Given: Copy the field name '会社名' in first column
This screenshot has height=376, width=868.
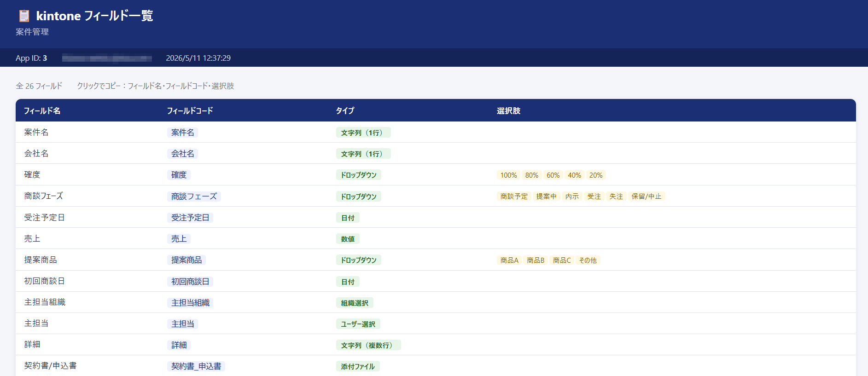Looking at the screenshot, I should point(36,153).
